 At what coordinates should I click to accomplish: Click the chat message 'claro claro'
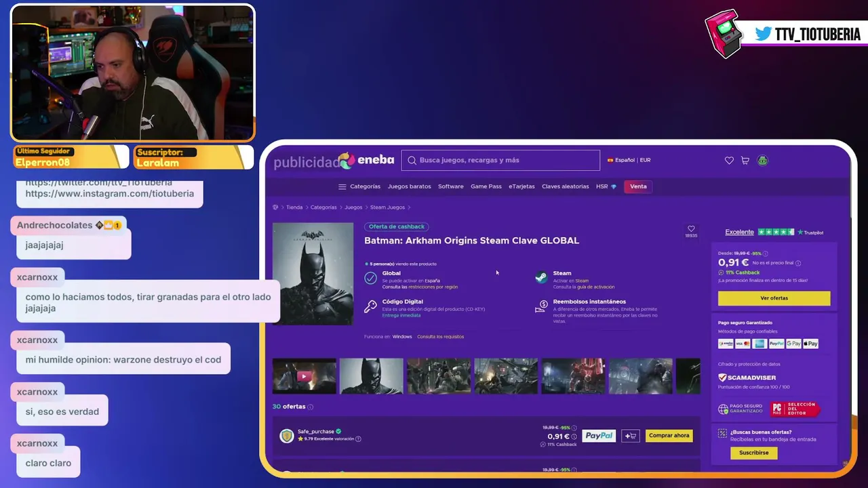48,464
